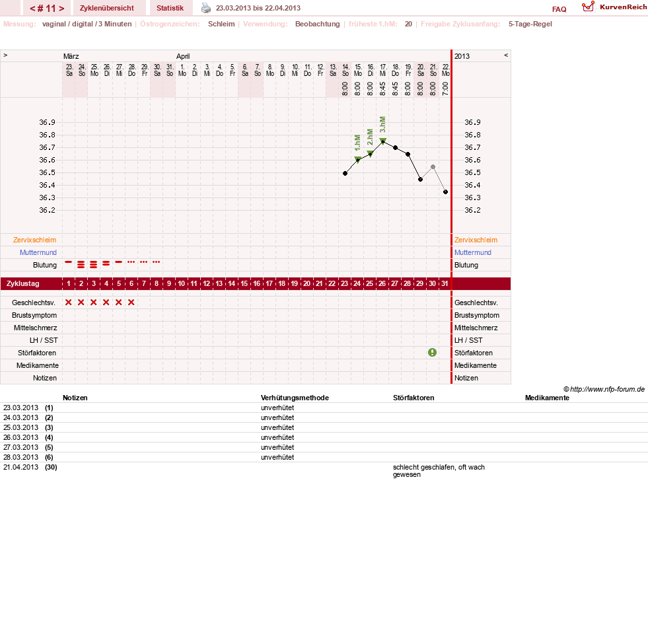Click the heavy Blutung mark on cycle day 3
The width and height of the screenshot is (648, 644).
(94, 265)
